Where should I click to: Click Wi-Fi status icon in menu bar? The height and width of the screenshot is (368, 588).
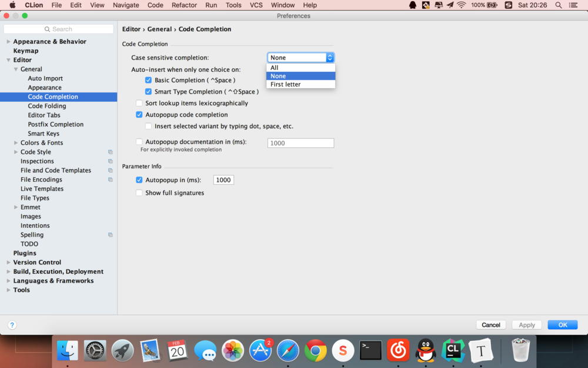[462, 5]
